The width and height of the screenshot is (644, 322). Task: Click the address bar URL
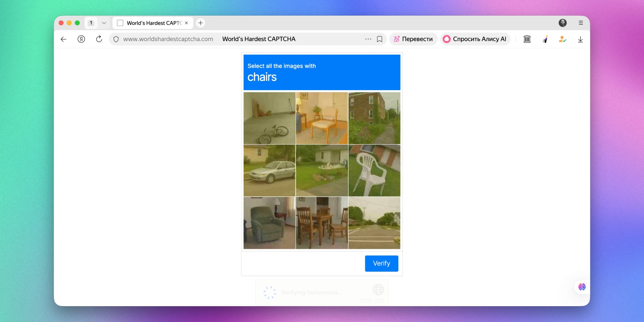point(168,39)
